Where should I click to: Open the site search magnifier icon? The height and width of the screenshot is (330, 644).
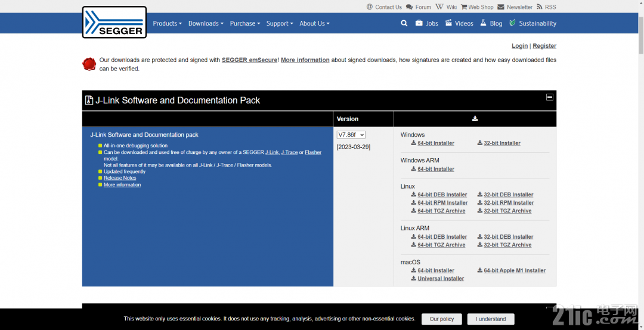[x=404, y=23]
